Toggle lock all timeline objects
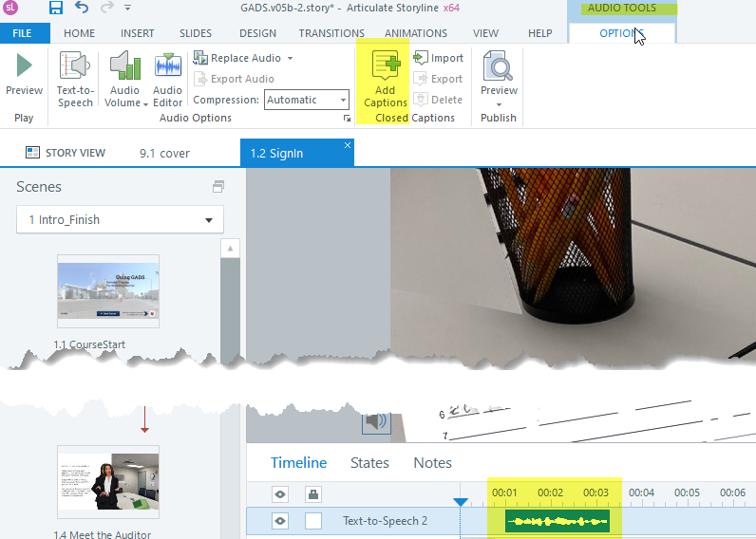The width and height of the screenshot is (756, 539). point(313,493)
